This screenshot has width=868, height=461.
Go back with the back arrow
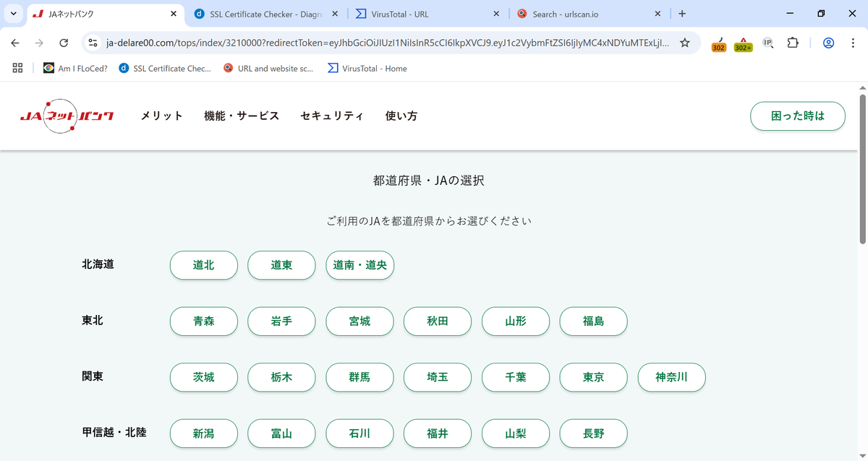pyautogui.click(x=15, y=43)
